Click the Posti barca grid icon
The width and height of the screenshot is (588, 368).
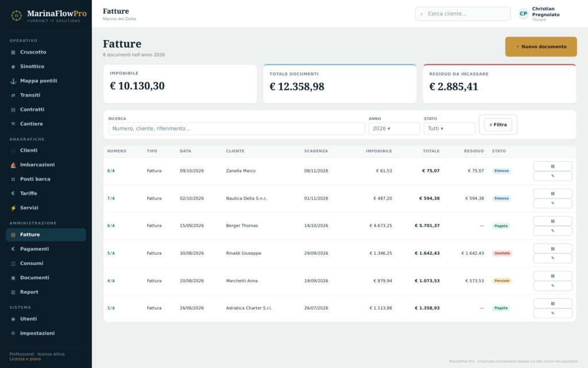pyautogui.click(x=13, y=179)
